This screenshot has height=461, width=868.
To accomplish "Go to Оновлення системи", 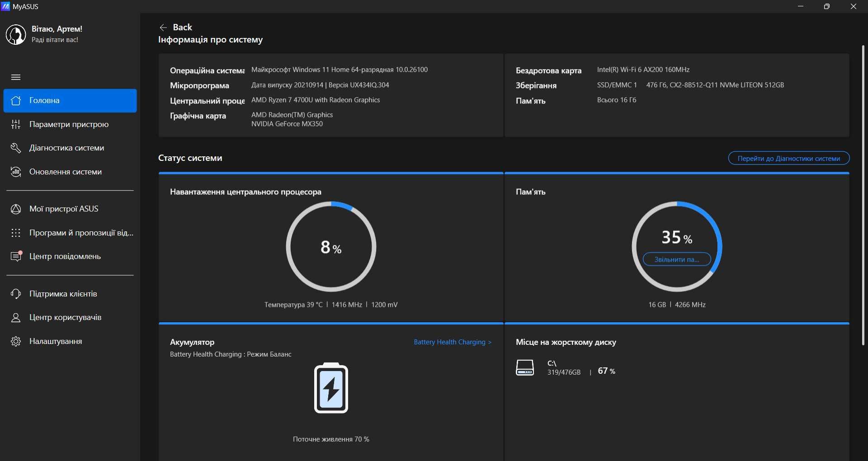I will pos(70,172).
